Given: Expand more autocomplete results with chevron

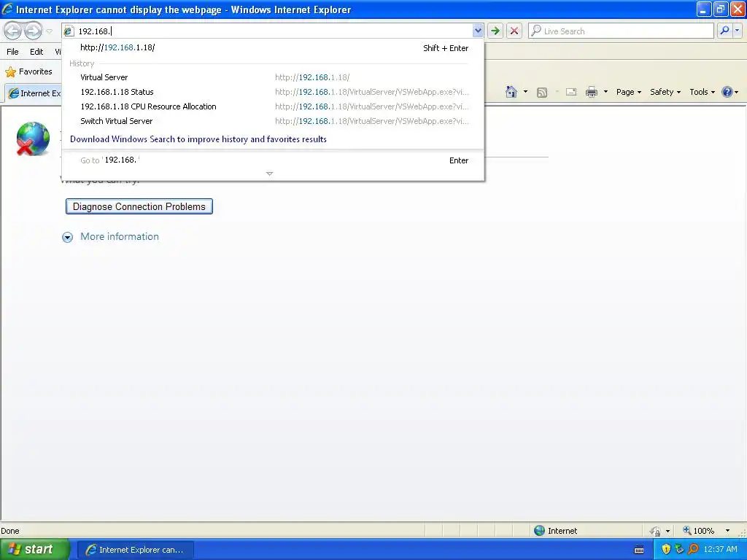Looking at the screenshot, I should [270, 174].
